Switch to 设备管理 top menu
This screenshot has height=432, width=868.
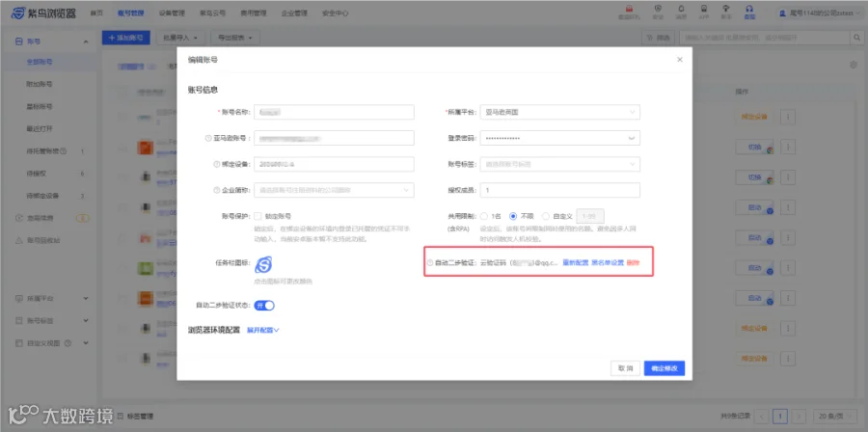click(173, 13)
